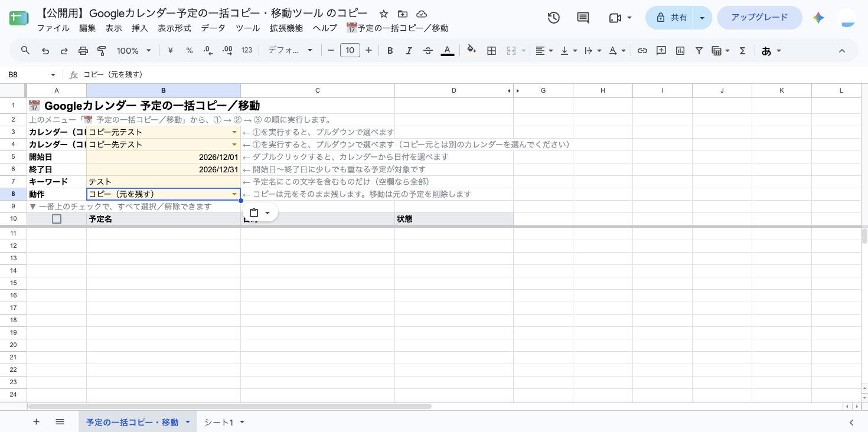
Task: Open the 123 number format menu
Action: click(x=247, y=51)
